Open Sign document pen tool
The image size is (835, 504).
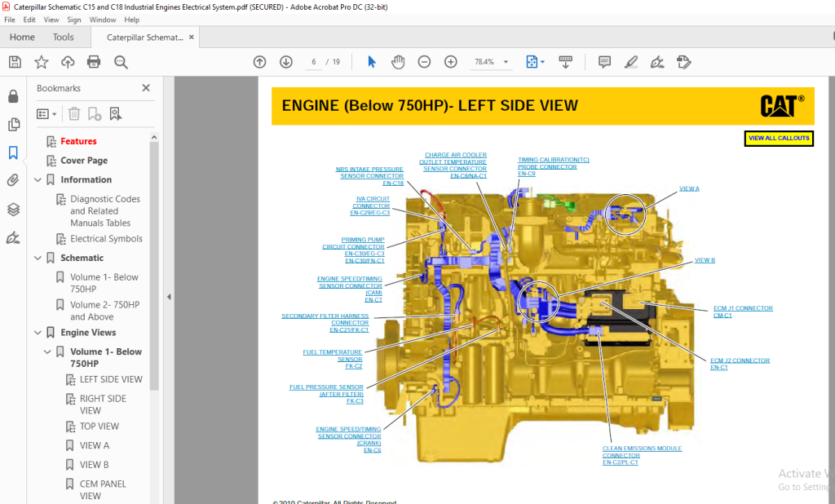pyautogui.click(x=657, y=62)
